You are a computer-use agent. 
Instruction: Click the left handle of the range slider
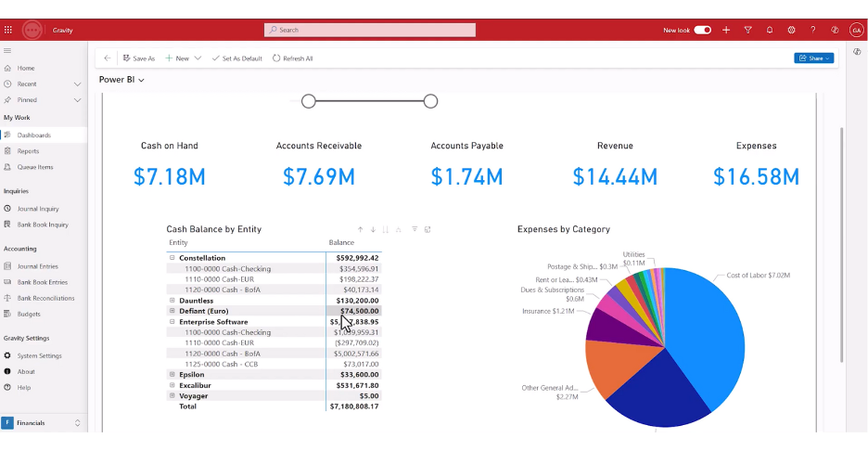[x=308, y=101]
